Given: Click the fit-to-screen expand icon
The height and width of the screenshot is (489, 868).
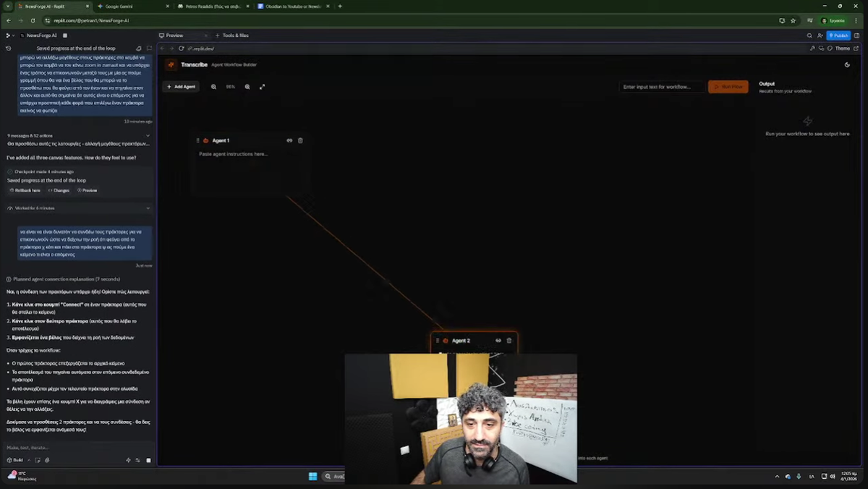Looking at the screenshot, I should click(262, 87).
